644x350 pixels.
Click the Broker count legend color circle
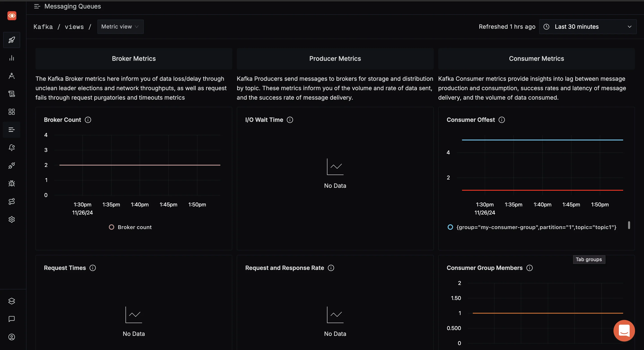[x=112, y=227]
